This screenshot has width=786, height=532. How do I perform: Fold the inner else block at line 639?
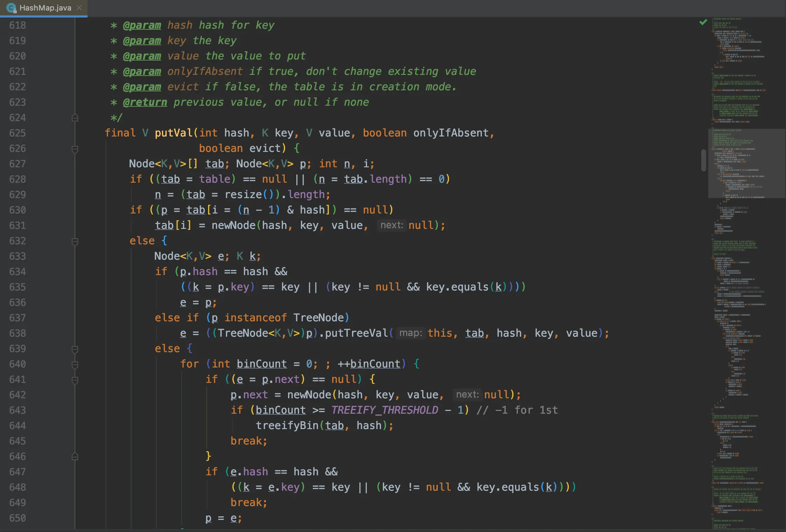pyautogui.click(x=75, y=349)
